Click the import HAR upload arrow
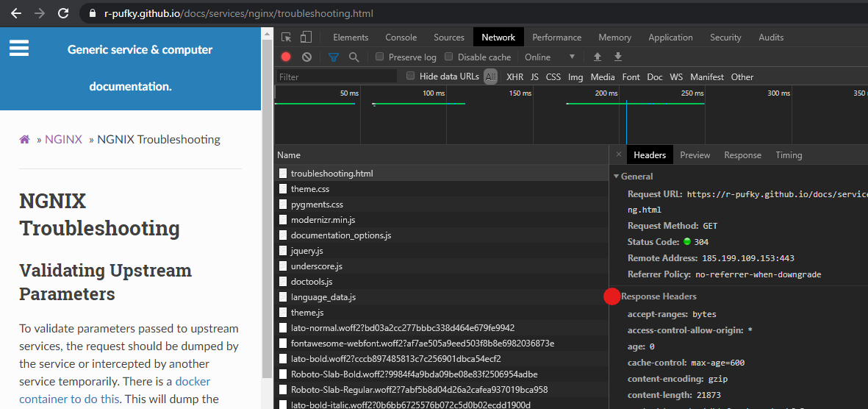This screenshot has height=409, width=868. pos(598,57)
